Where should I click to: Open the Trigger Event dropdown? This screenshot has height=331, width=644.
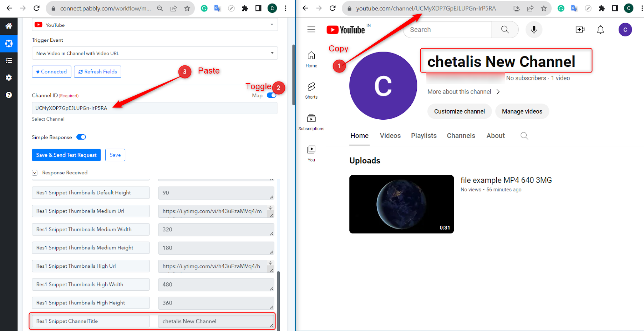click(154, 53)
